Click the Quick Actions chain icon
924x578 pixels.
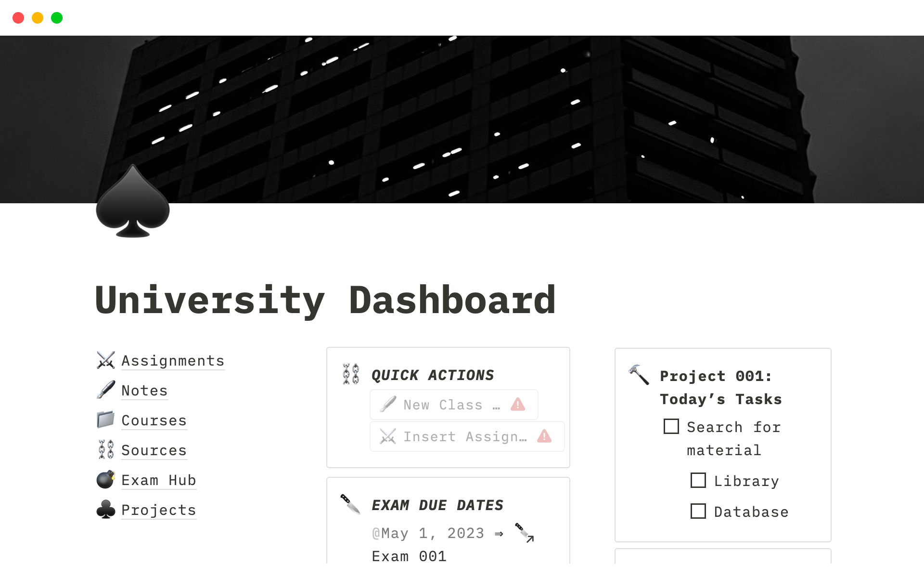pyautogui.click(x=350, y=374)
